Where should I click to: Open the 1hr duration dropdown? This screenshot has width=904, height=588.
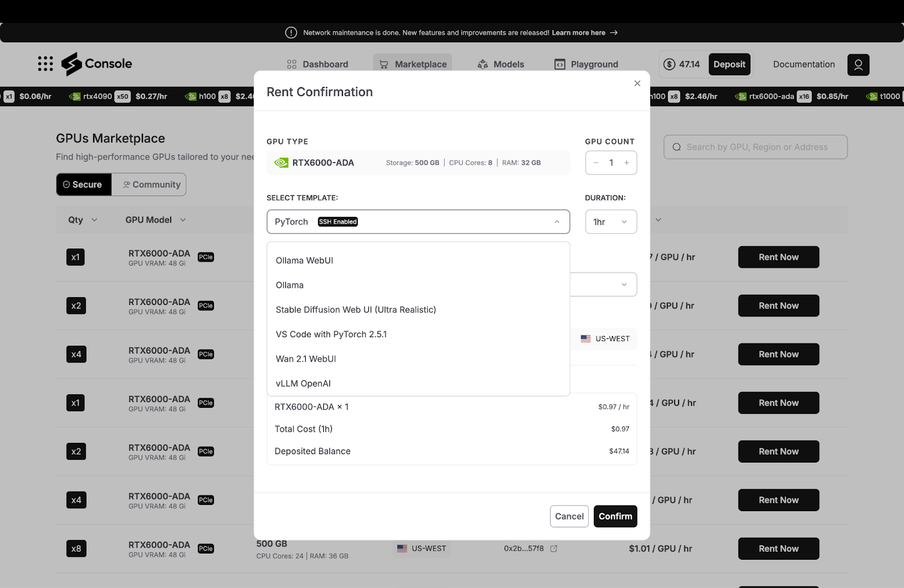click(x=611, y=222)
